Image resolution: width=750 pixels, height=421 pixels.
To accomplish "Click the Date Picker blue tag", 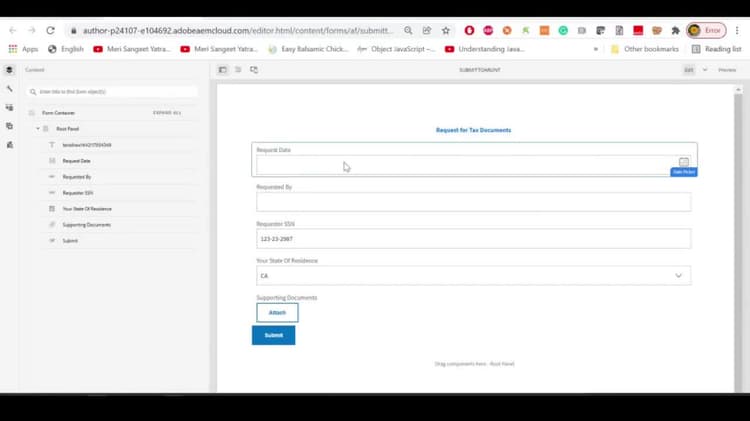I will coord(684,172).
